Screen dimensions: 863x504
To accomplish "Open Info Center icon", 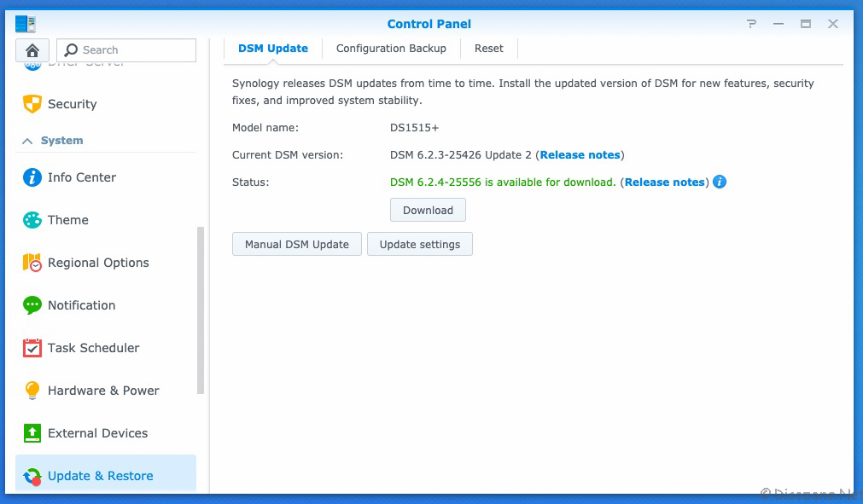I will coord(32,177).
